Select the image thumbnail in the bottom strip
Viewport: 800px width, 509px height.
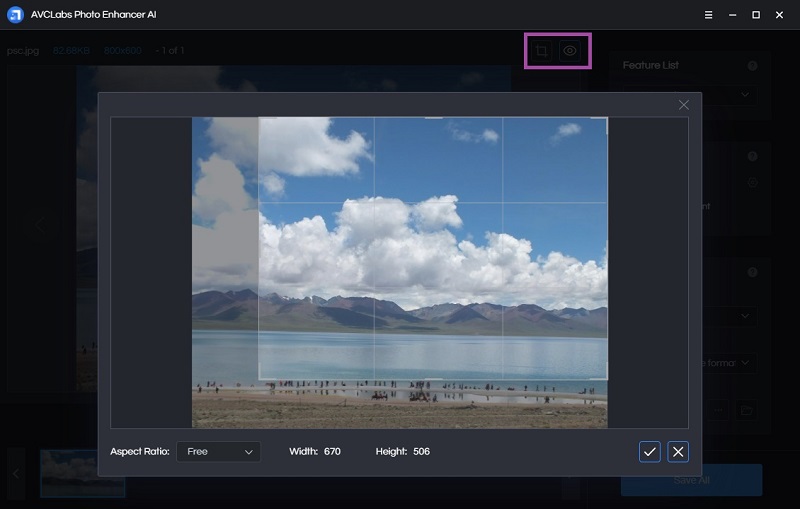click(x=83, y=473)
